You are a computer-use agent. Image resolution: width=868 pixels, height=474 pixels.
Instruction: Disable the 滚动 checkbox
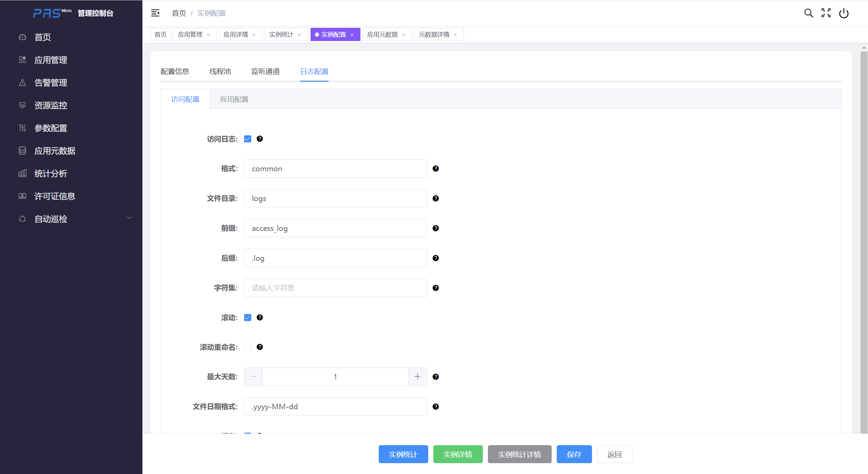[x=248, y=318]
